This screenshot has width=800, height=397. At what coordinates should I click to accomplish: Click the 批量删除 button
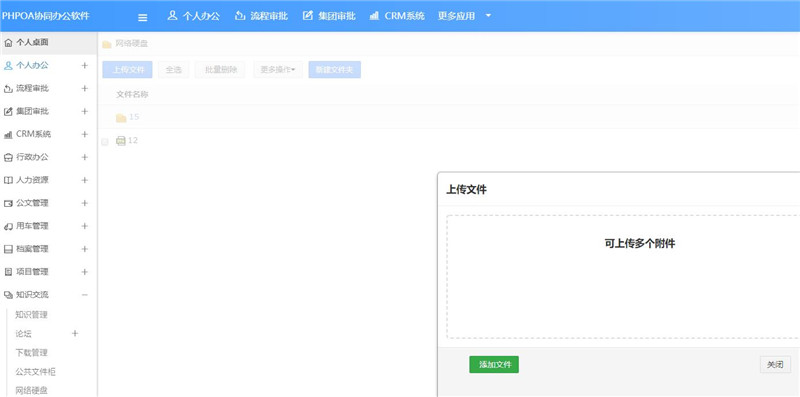[221, 70]
